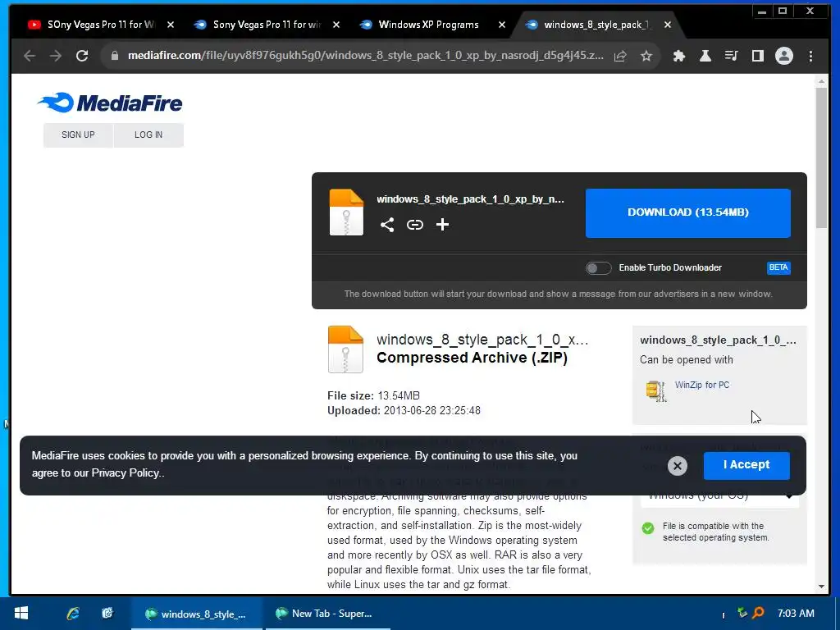Viewport: 840px width, 630px height.
Task: Click the 7:03 AM clock
Action: [796, 613]
